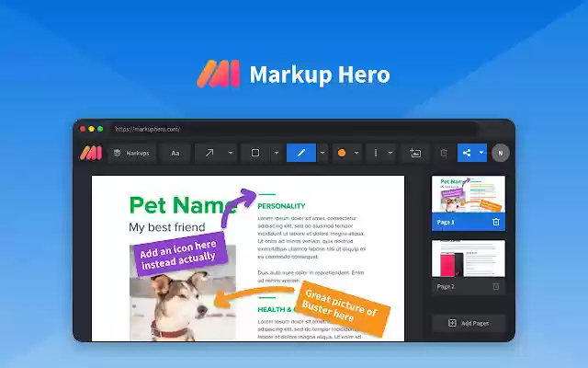Click the green maximize window dot
The height and width of the screenshot is (368, 588).
coord(100,129)
